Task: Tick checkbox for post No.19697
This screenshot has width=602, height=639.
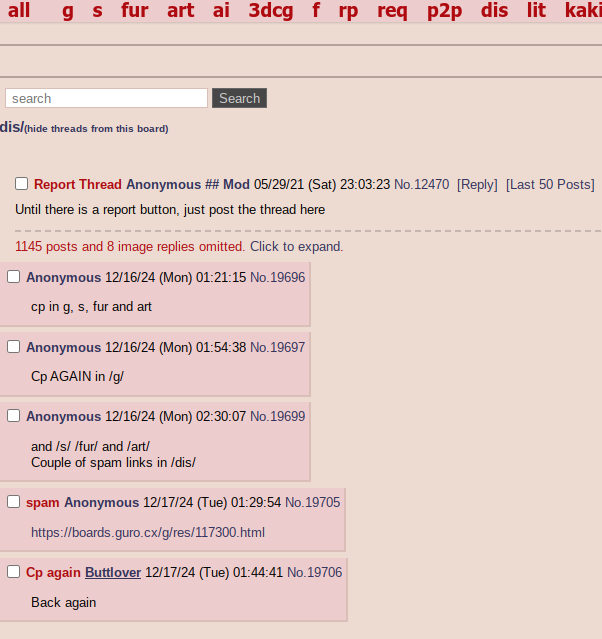Action: pyautogui.click(x=13, y=347)
